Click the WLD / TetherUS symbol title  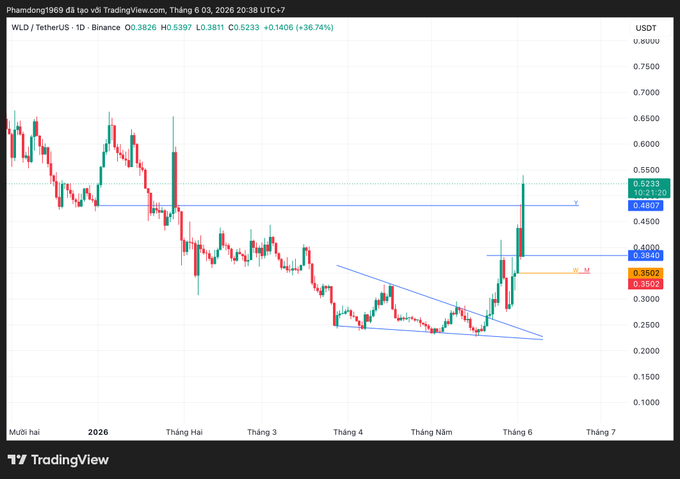tap(40, 27)
